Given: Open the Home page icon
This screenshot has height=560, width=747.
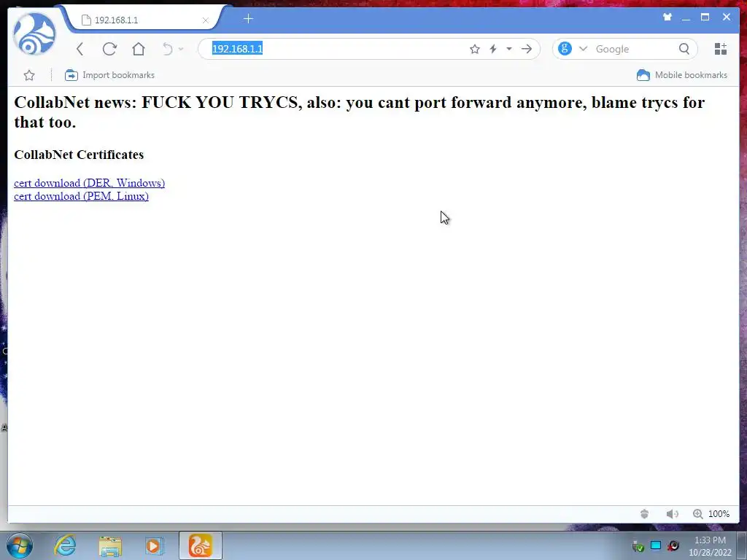Looking at the screenshot, I should (x=139, y=49).
